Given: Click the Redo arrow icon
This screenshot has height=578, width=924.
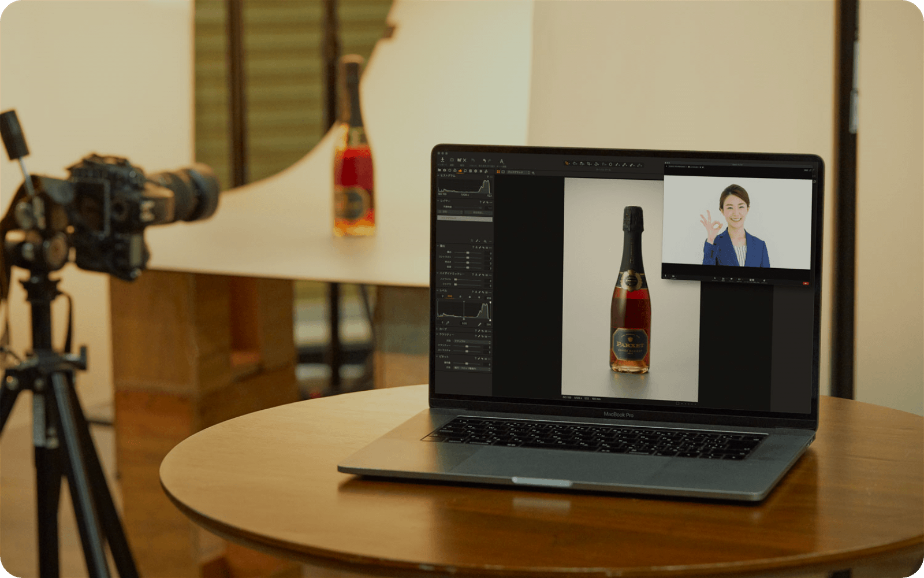Looking at the screenshot, I should pyautogui.click(x=489, y=161).
